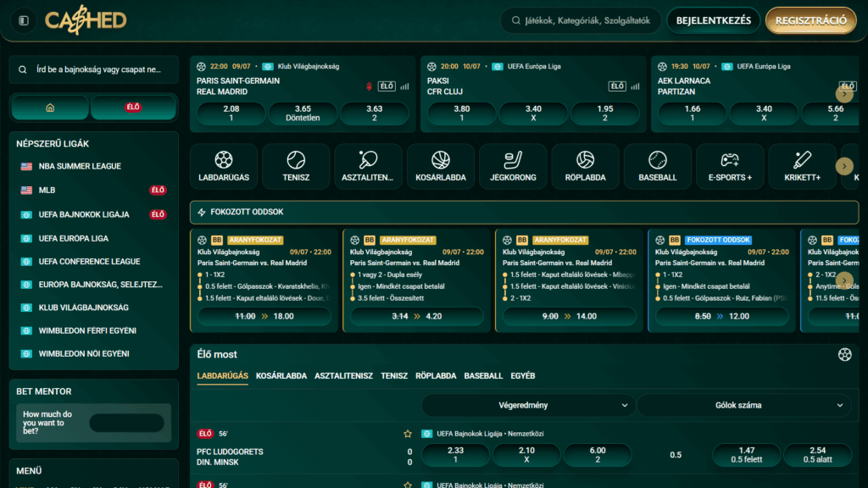This screenshot has width=868, height=488.
Task: Open statistics icon for Paksi vs CFR Cluj
Action: [x=635, y=86]
